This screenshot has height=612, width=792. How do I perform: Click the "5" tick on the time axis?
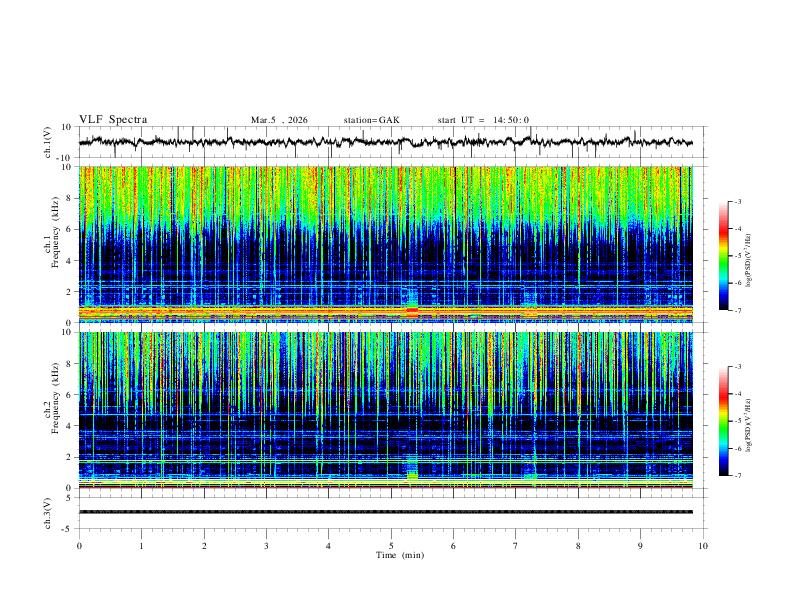pyautogui.click(x=391, y=546)
